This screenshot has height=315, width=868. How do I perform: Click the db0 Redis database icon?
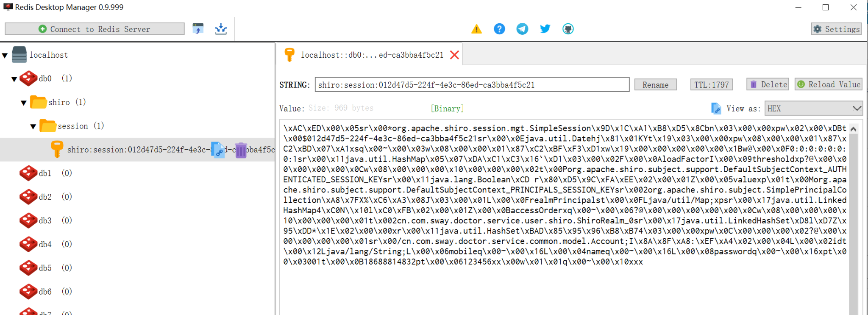click(28, 78)
